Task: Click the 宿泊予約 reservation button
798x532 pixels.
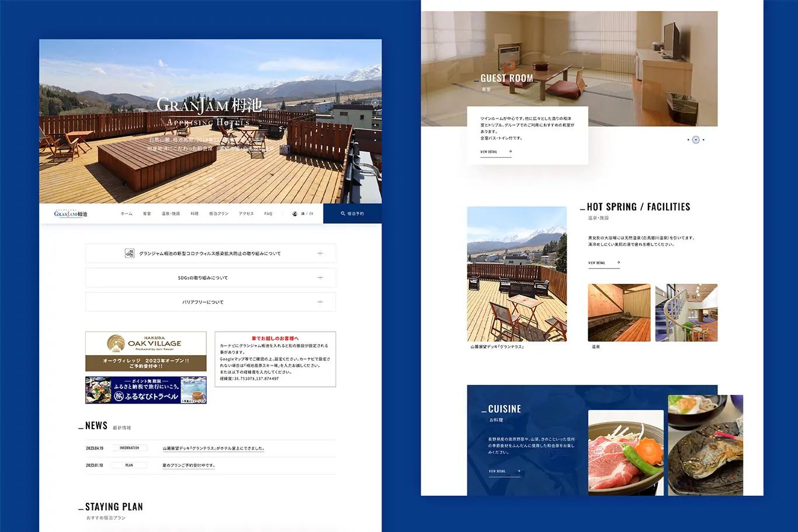Action: coord(352,214)
